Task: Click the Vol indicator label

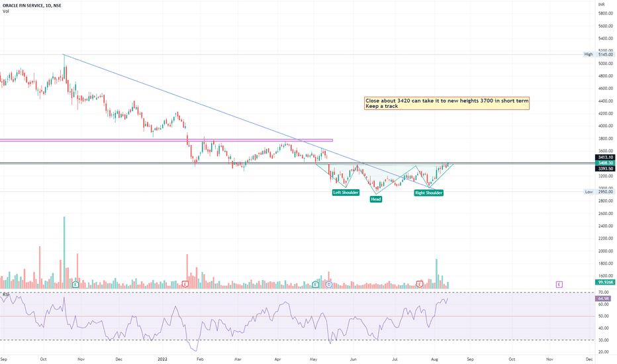Action: [x=6, y=11]
